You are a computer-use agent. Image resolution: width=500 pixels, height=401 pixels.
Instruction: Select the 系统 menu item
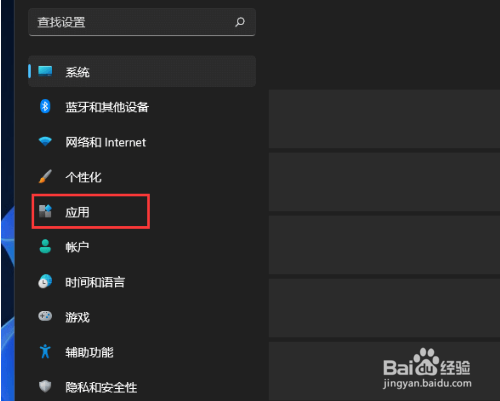click(x=142, y=71)
